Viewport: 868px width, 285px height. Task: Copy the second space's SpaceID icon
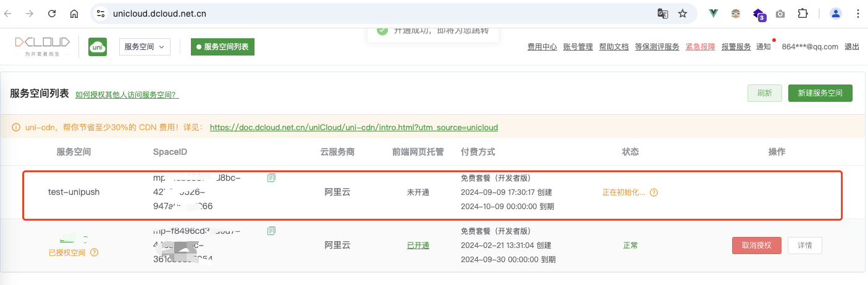(271, 231)
